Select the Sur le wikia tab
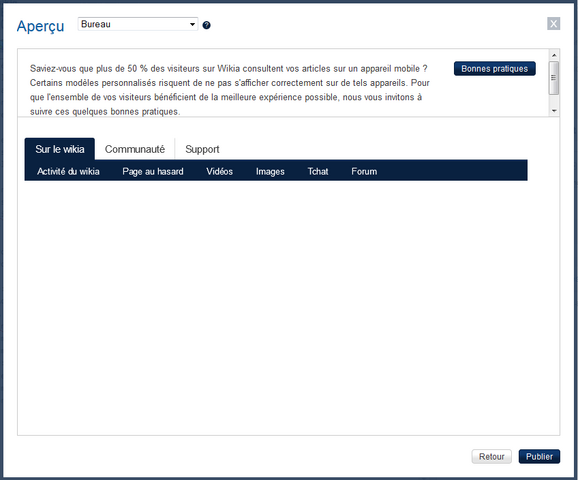578x480 pixels. tap(60, 149)
